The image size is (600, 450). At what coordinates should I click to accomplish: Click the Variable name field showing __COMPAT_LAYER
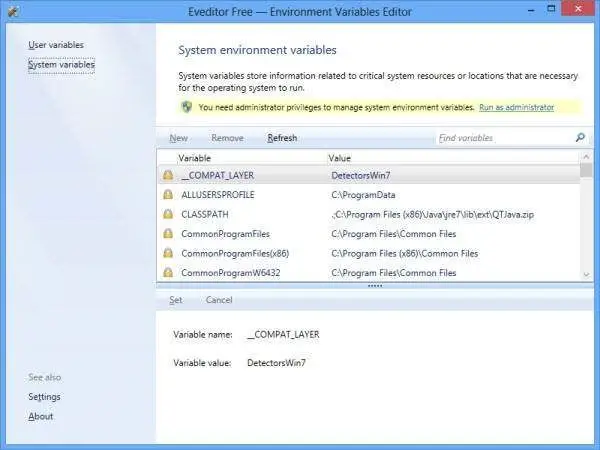[283, 334]
